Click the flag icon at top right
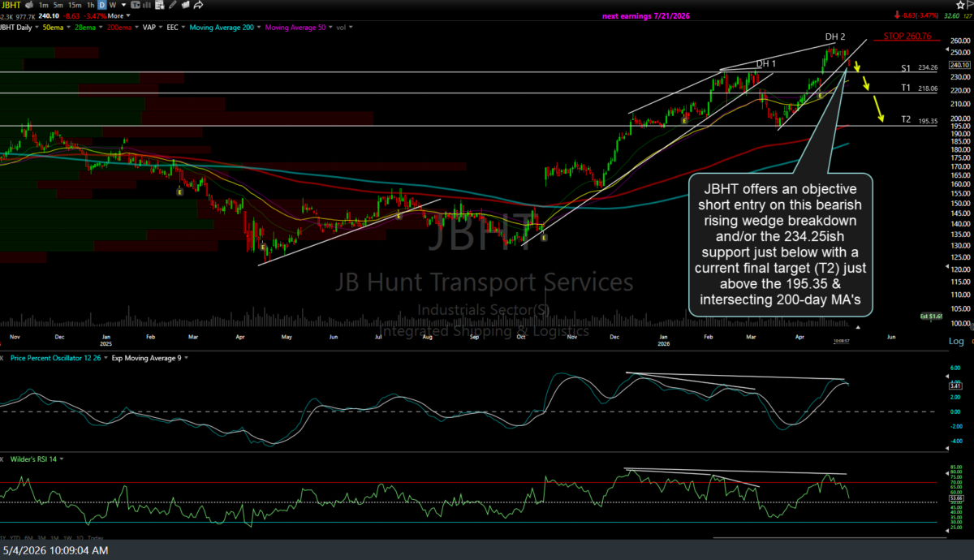 tap(970, 5)
